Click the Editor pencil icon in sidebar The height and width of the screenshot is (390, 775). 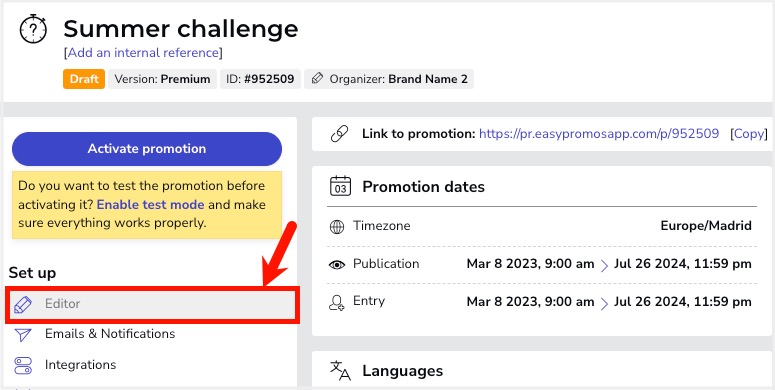tap(23, 304)
